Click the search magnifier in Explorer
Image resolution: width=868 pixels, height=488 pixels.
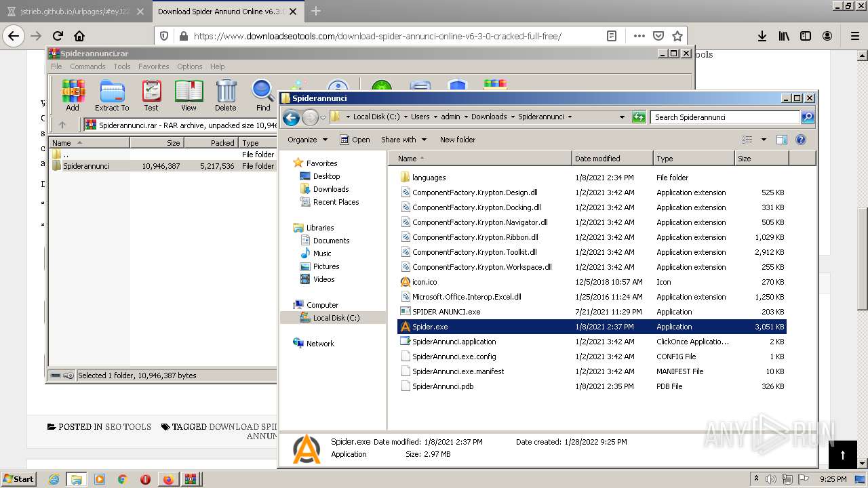click(808, 117)
